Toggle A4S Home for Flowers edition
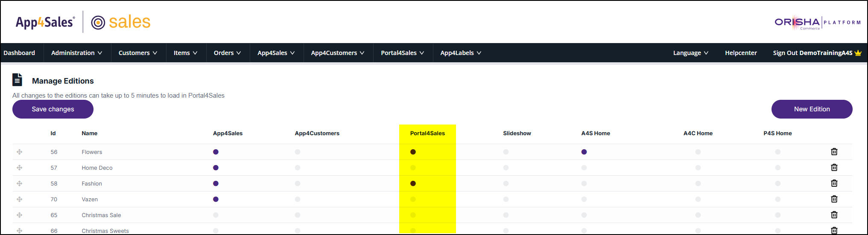Viewport: 868px width, 235px height. click(x=584, y=152)
